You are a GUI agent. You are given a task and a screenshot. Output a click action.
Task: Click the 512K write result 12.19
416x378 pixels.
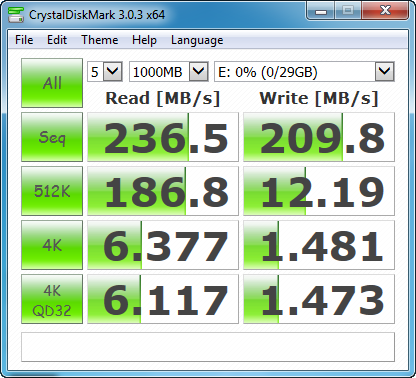click(319, 191)
